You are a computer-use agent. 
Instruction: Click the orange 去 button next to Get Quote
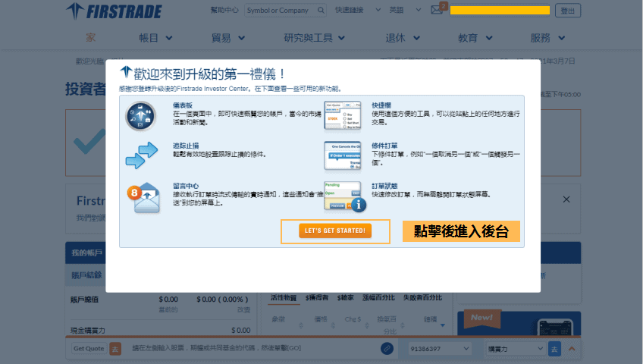point(115,349)
